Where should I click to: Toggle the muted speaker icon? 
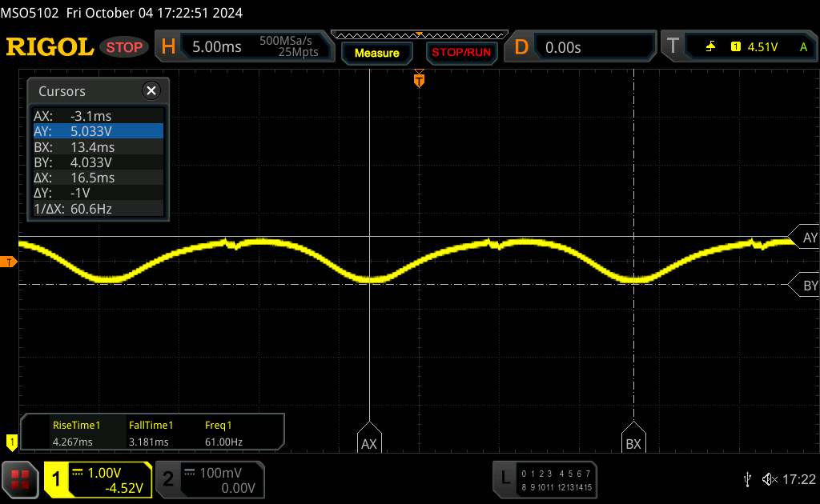[x=770, y=479]
